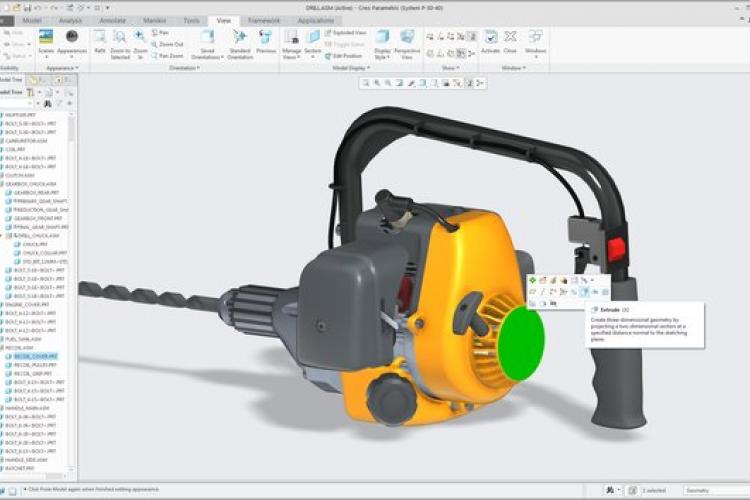
Task: Toggle the highlighted top-row datum display icon in Show group
Action: (471, 36)
